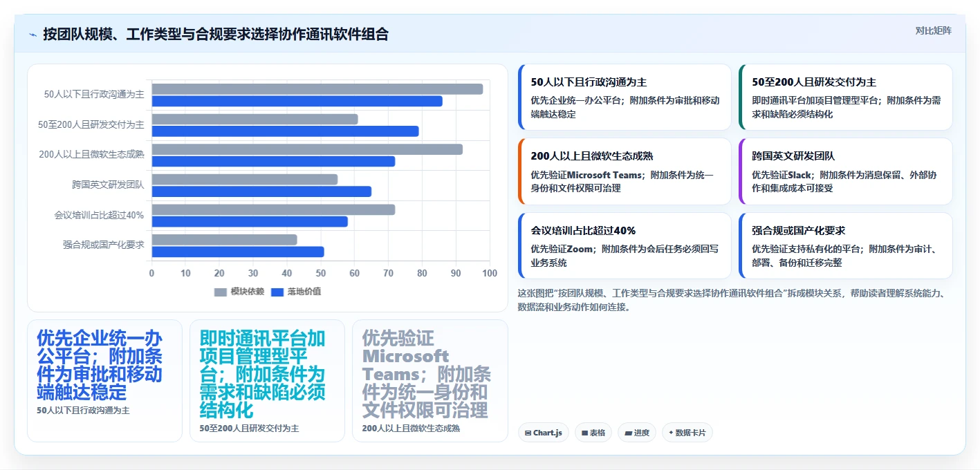Open the card titled 200人以上且微软生态成熟
This screenshot has height=470, width=980.
[x=625, y=171]
